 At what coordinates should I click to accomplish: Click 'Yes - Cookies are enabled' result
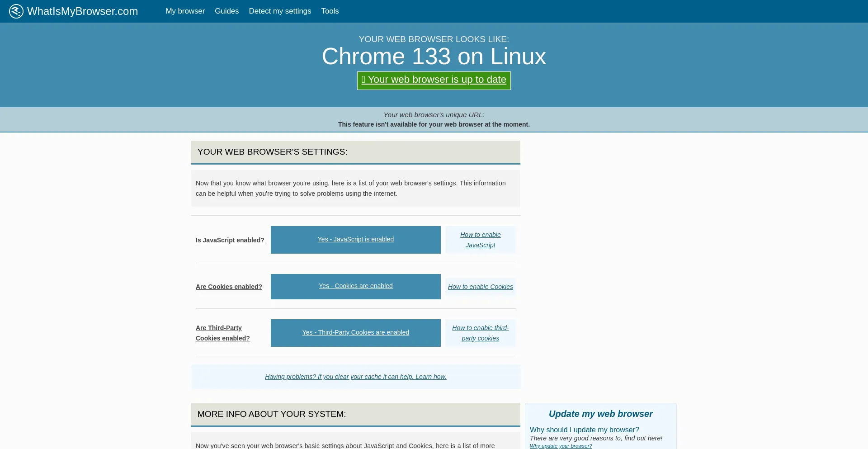(355, 286)
